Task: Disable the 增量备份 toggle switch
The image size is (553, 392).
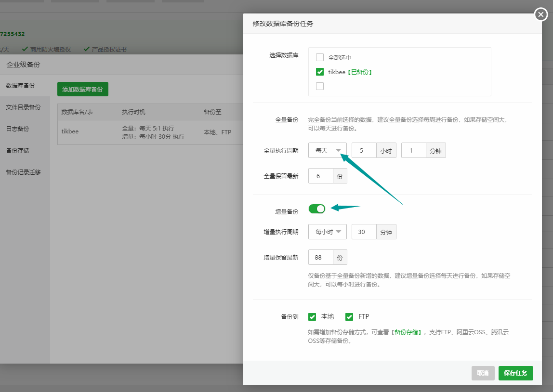Action: click(x=316, y=209)
